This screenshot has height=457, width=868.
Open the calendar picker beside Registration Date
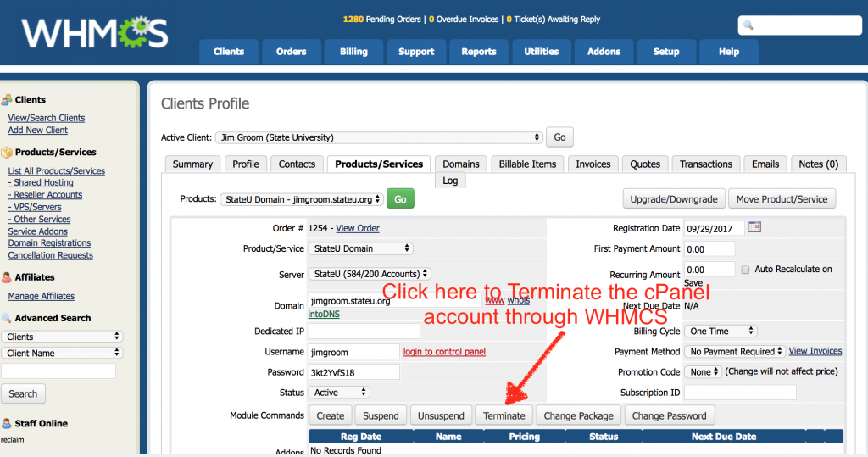[x=754, y=227]
